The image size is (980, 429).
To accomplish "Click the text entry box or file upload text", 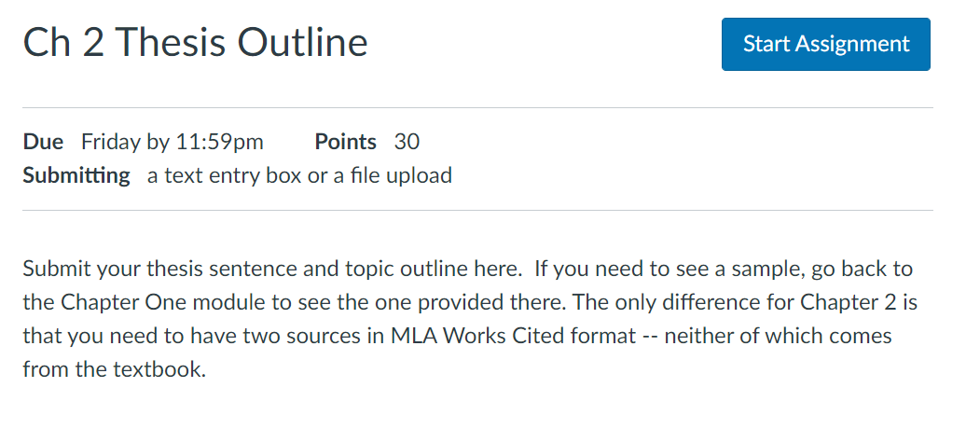I will tap(299, 175).
